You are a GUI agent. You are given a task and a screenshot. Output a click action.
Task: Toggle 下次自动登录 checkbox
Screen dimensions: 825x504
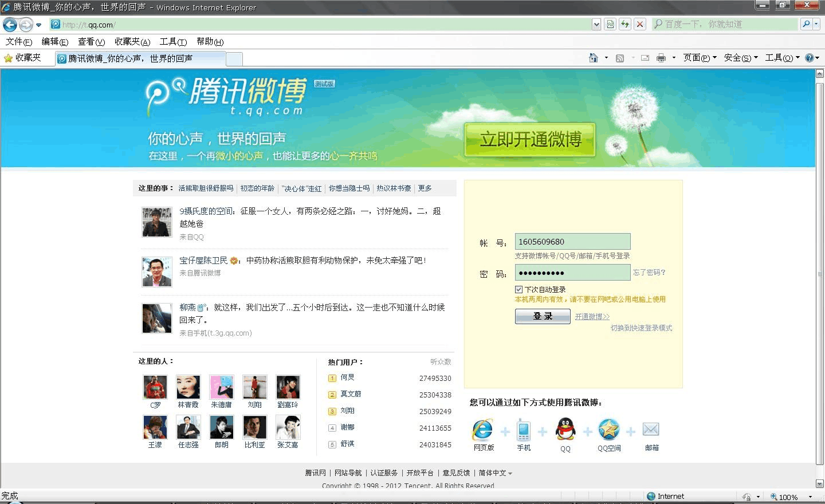518,289
